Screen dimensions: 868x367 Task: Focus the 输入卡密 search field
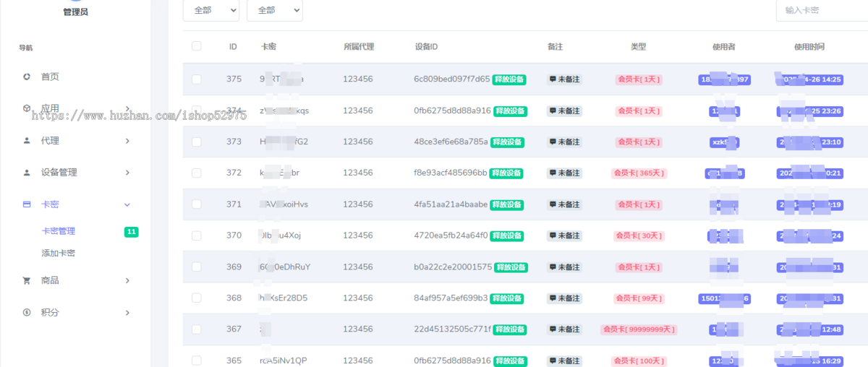[822, 10]
